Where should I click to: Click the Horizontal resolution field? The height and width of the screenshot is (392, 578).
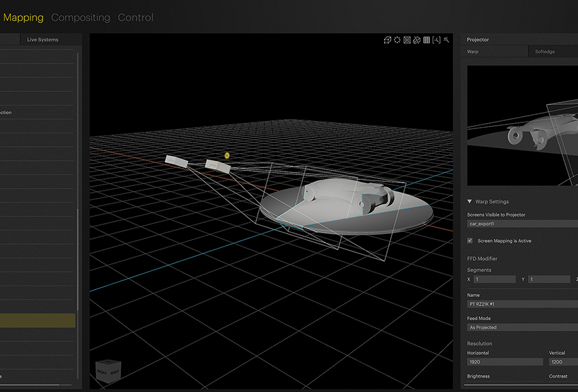click(504, 362)
